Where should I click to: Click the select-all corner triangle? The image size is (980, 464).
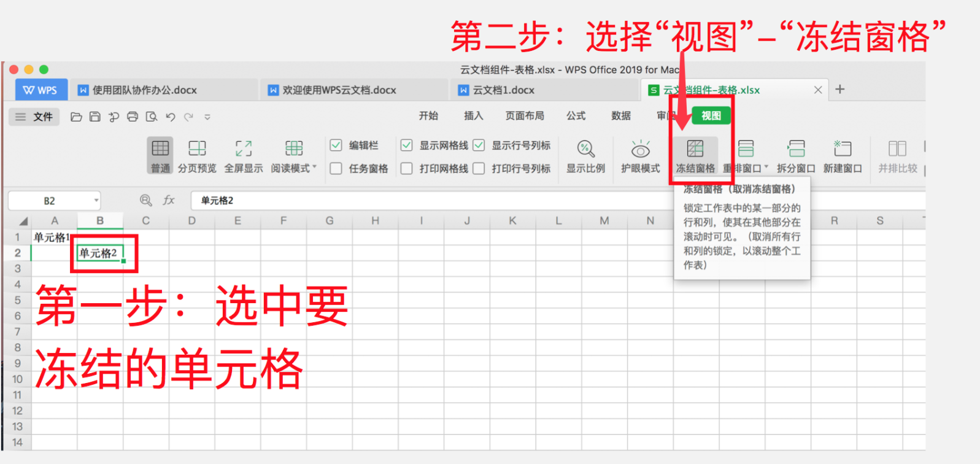[23, 221]
